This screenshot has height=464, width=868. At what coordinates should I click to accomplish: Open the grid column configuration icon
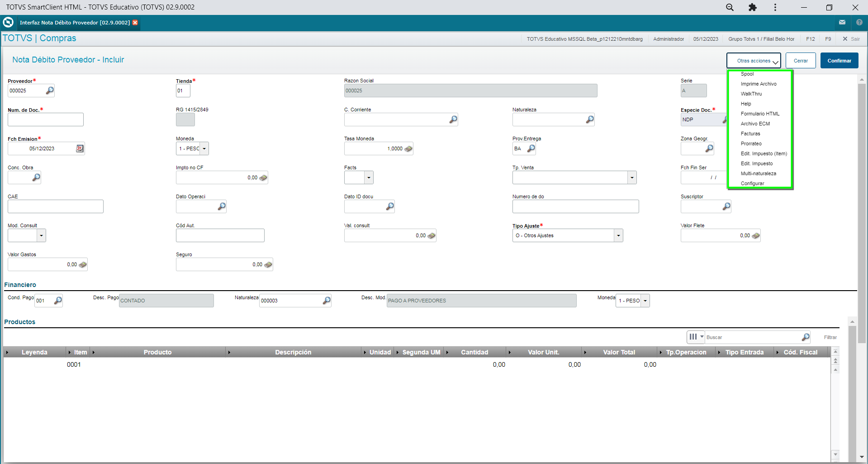[x=696, y=337]
